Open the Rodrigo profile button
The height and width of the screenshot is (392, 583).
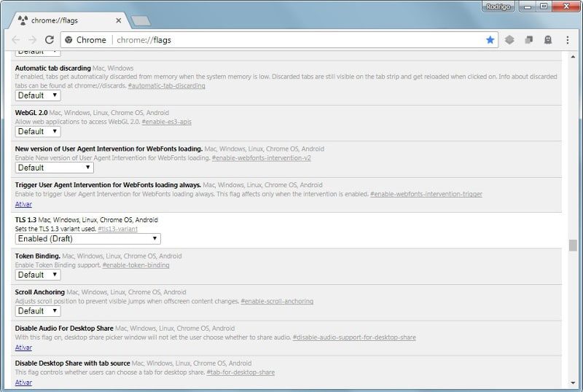(x=498, y=7)
